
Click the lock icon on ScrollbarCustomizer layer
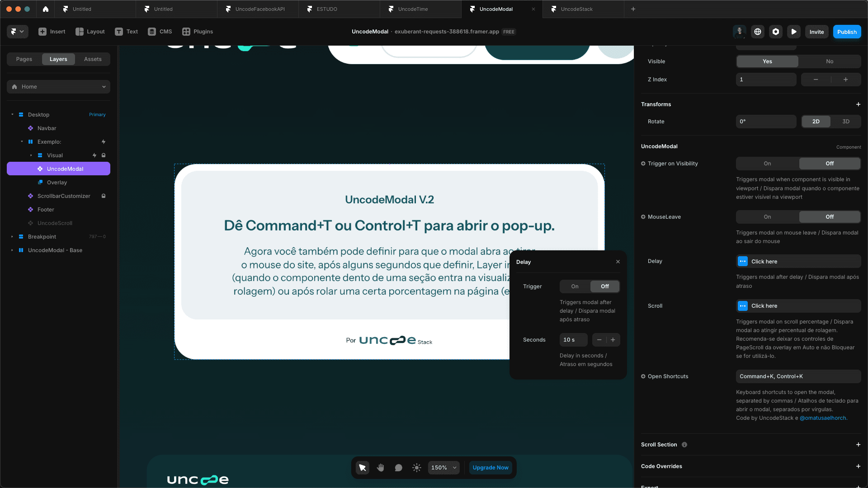[104, 196]
